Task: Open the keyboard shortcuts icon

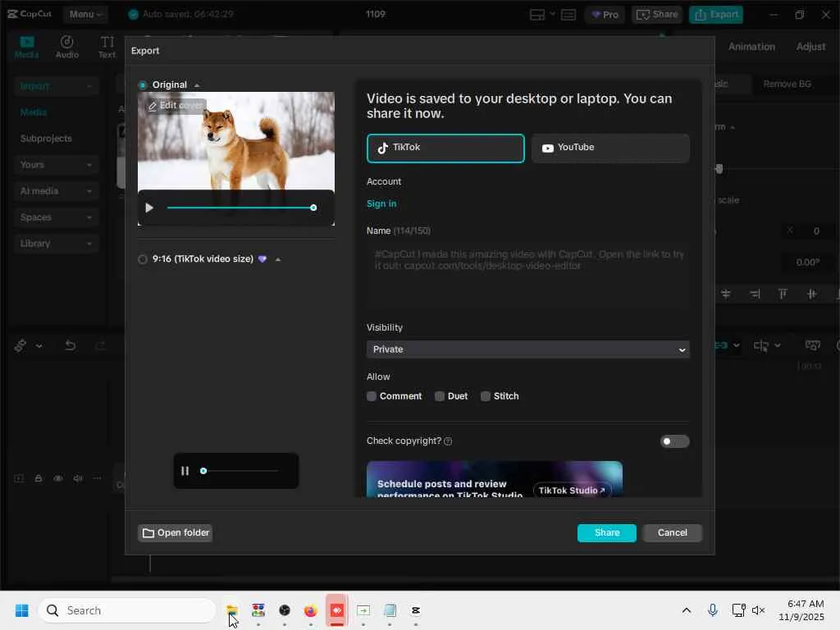Action: [568, 15]
